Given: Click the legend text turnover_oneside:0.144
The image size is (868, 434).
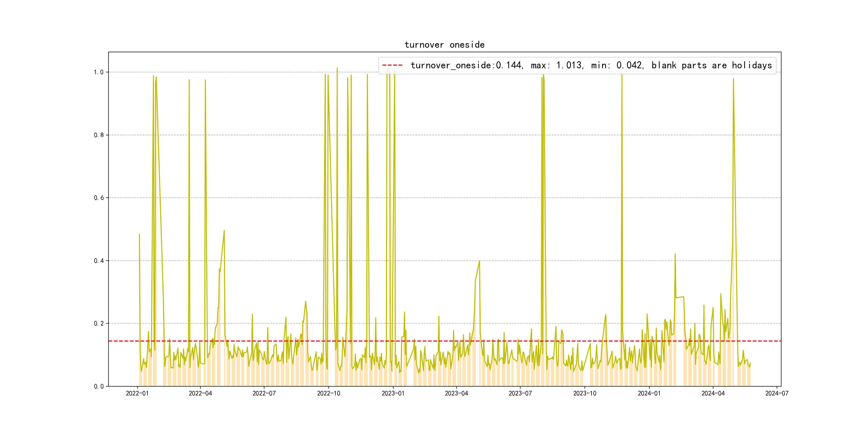Looking at the screenshot, I should pos(466,65).
